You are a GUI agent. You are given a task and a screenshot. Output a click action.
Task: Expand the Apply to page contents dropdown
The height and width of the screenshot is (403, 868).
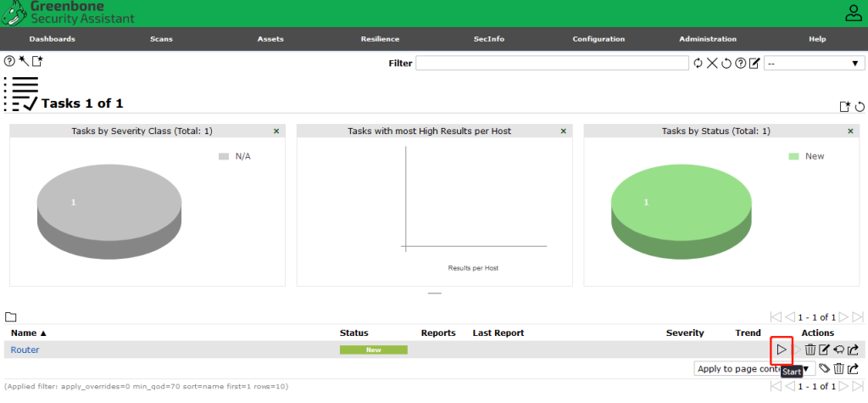[x=805, y=369]
